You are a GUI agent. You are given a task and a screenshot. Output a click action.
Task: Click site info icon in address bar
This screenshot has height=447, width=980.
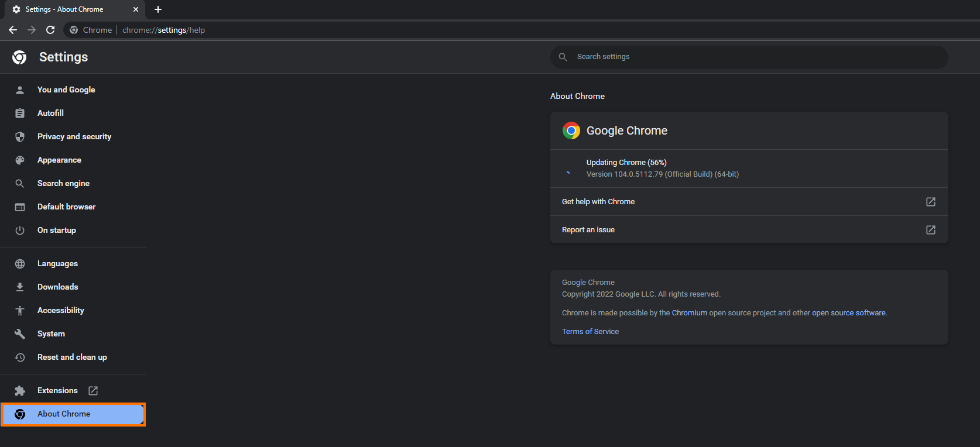[x=74, y=30]
